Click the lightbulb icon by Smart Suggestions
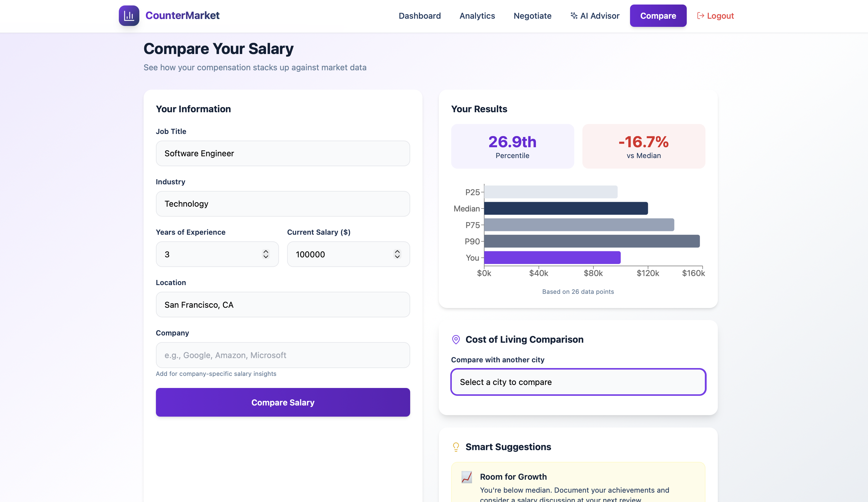The width and height of the screenshot is (868, 502). (456, 447)
